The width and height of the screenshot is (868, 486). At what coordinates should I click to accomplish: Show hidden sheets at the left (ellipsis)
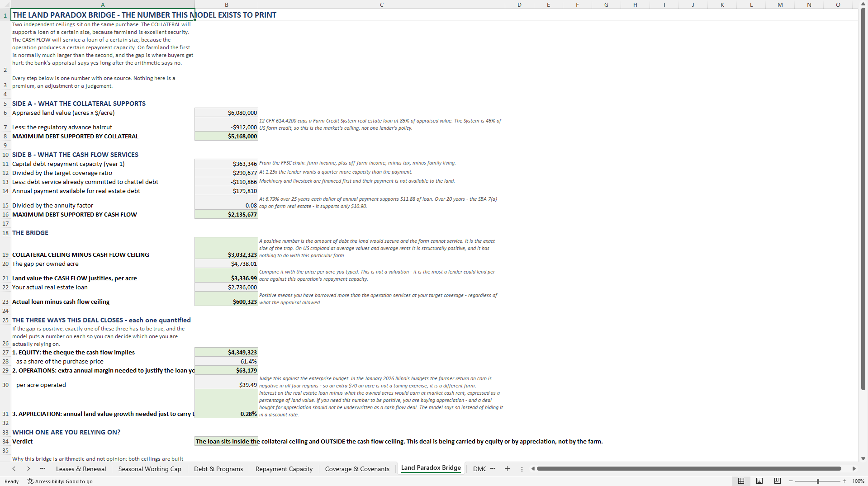43,469
